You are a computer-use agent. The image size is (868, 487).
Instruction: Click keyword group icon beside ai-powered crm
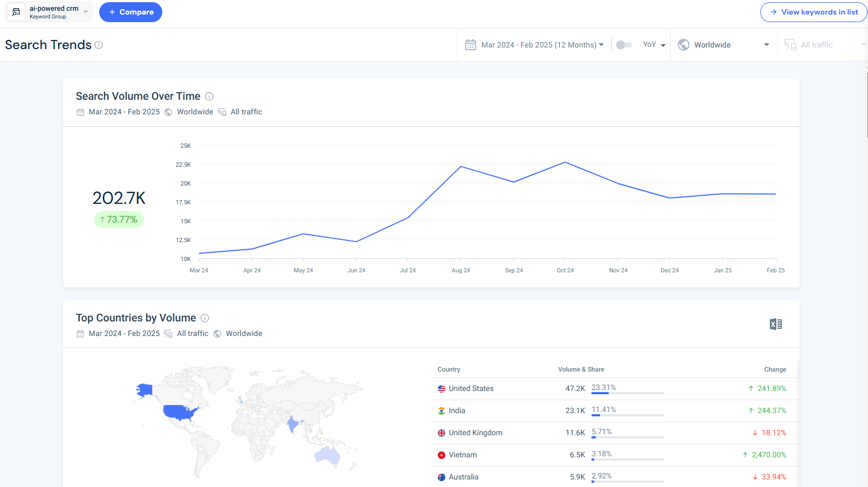[x=15, y=11]
